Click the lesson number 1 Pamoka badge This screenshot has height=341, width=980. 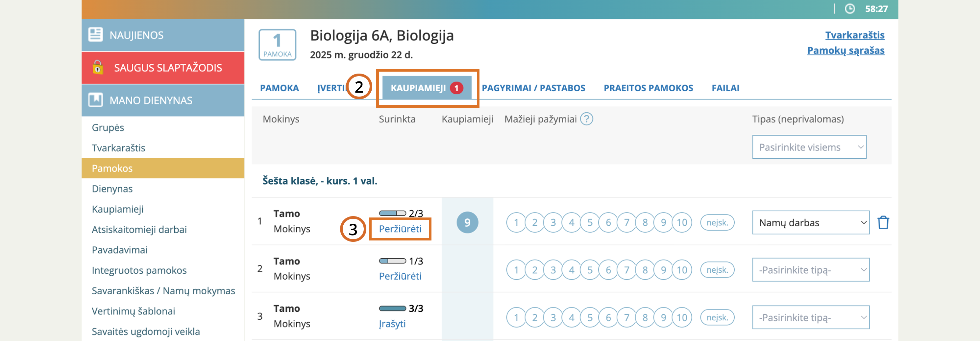point(277,44)
